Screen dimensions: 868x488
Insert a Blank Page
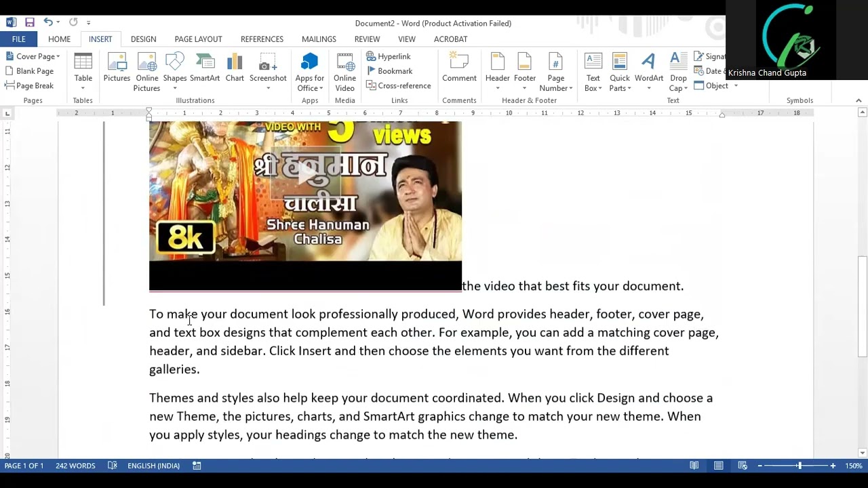click(x=29, y=71)
